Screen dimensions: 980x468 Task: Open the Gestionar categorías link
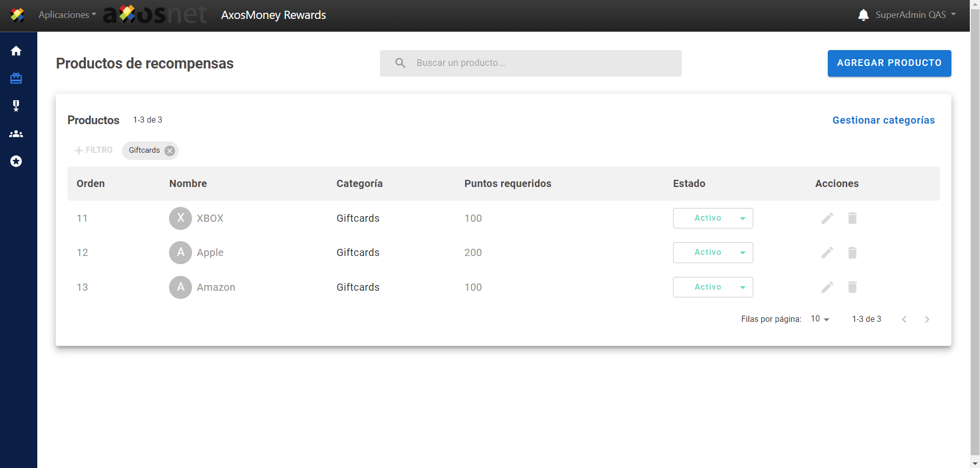pos(883,120)
